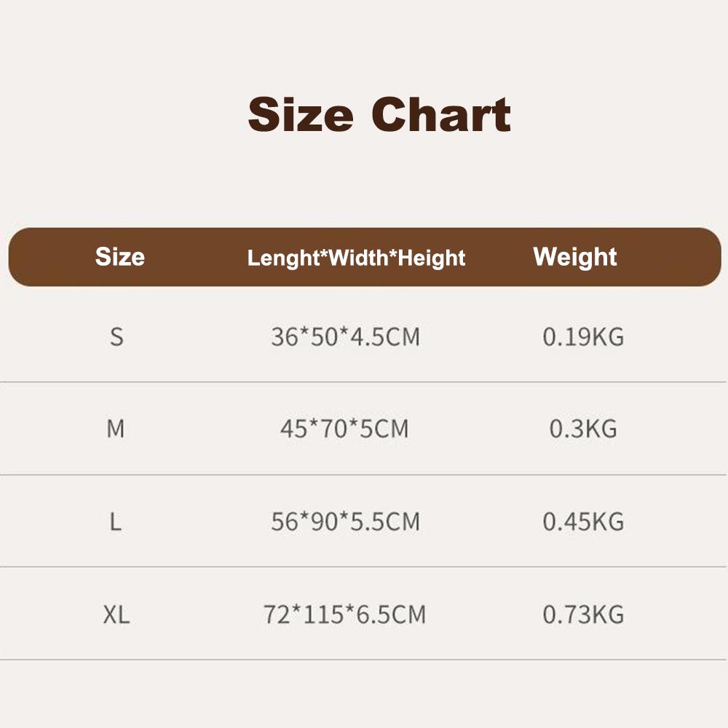Select the Size column header
The width and height of the screenshot is (728, 728).
coord(120,256)
